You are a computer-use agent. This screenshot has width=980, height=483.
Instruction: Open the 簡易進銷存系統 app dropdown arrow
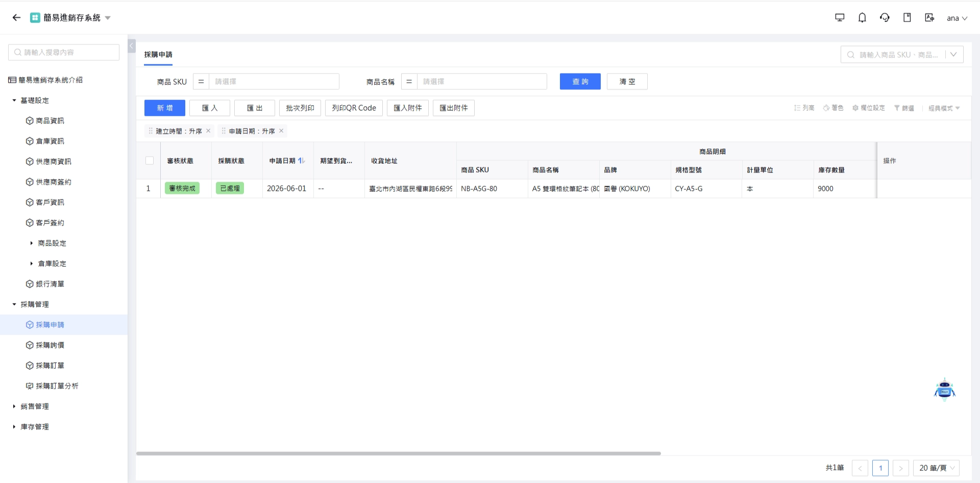[x=108, y=18]
